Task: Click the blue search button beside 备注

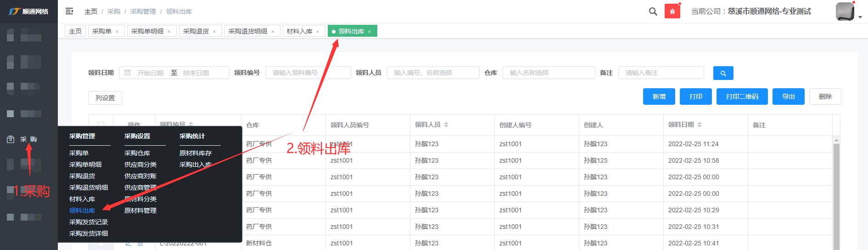Action: 723,73
